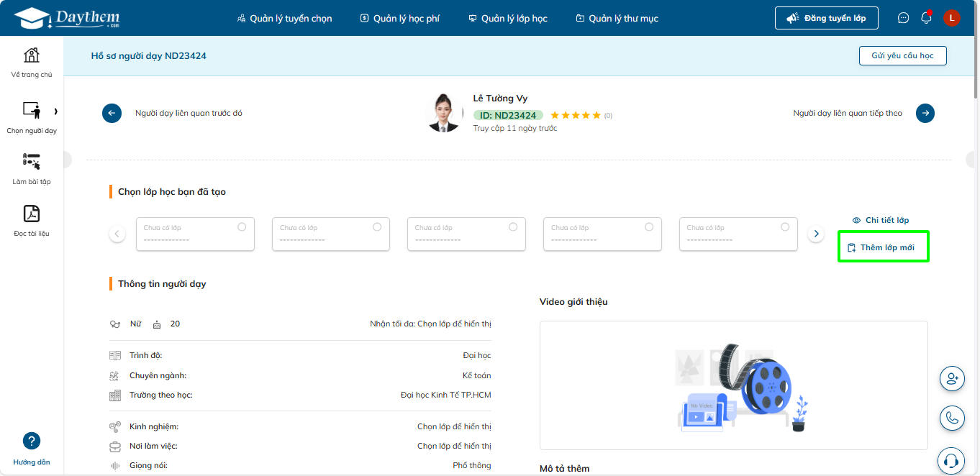
Task: Click Thêm lớp mới link
Action: coord(882,247)
